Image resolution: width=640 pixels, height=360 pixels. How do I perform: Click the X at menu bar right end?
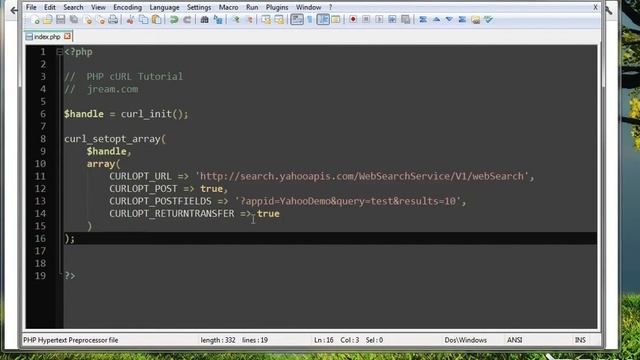(x=596, y=7)
